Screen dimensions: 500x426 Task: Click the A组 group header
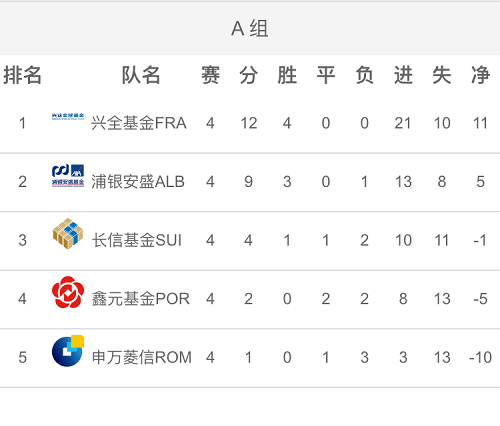250,28
